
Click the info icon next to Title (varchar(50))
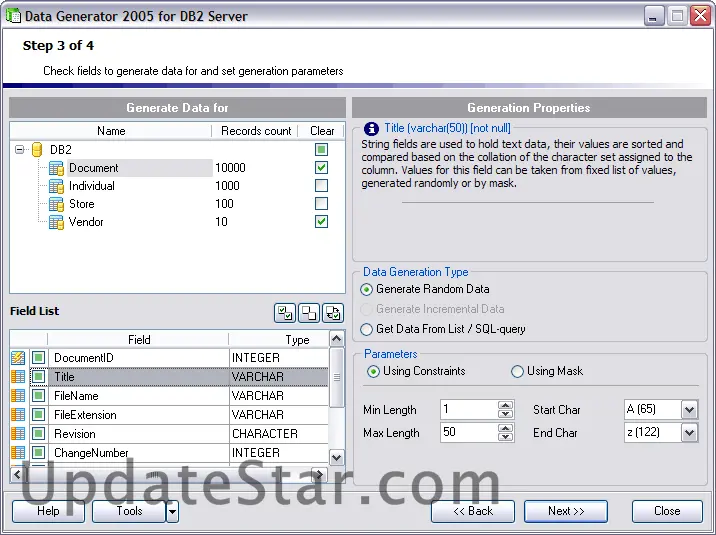pyautogui.click(x=371, y=129)
